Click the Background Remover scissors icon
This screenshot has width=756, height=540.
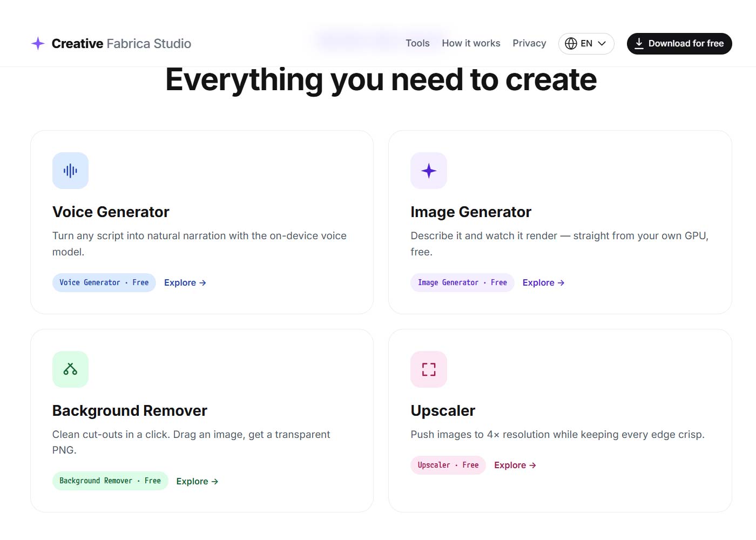point(70,369)
